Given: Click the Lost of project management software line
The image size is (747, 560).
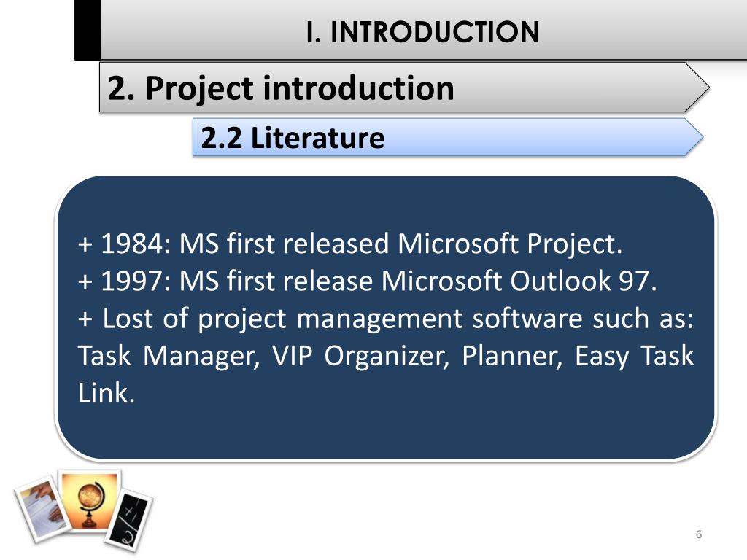Looking at the screenshot, I should pyautogui.click(x=386, y=319).
